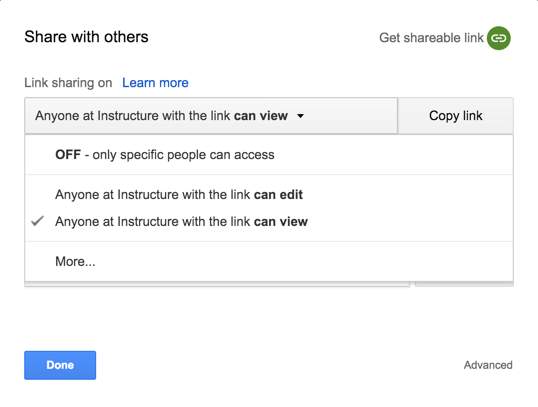The width and height of the screenshot is (538, 407).
Task: Confirm with the blue Done button
Action: tap(60, 365)
